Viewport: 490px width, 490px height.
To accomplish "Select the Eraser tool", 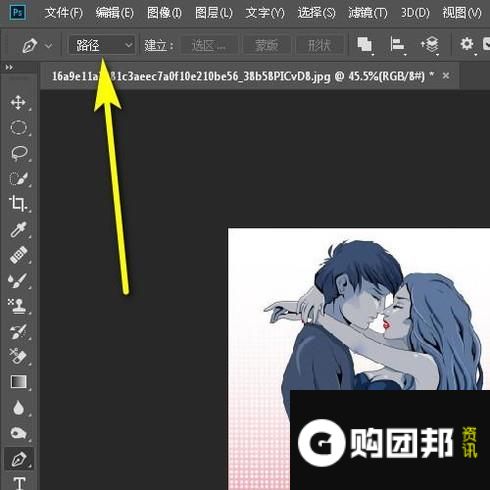I will (18, 356).
